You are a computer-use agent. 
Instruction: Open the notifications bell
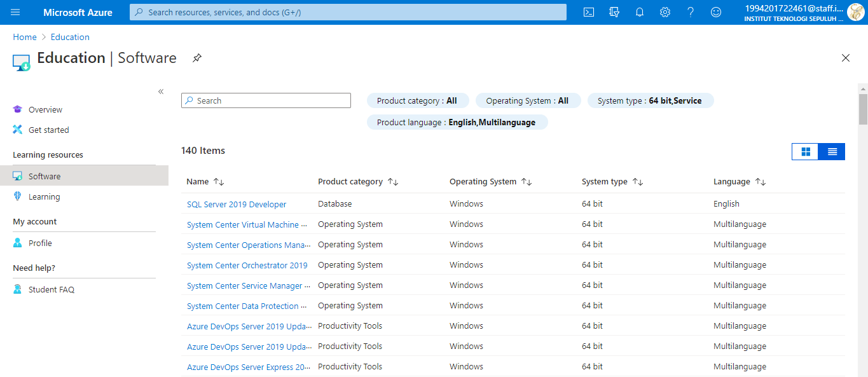tap(640, 12)
